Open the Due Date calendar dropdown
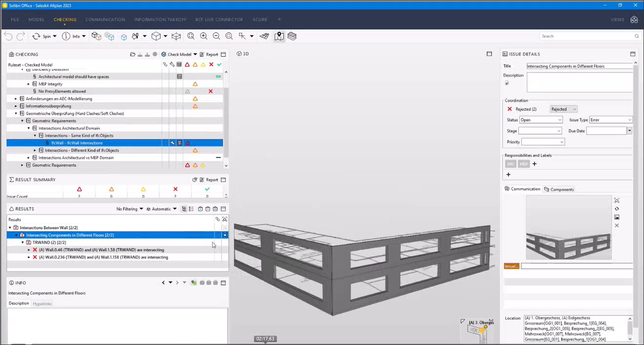644x345 pixels. 629,131
